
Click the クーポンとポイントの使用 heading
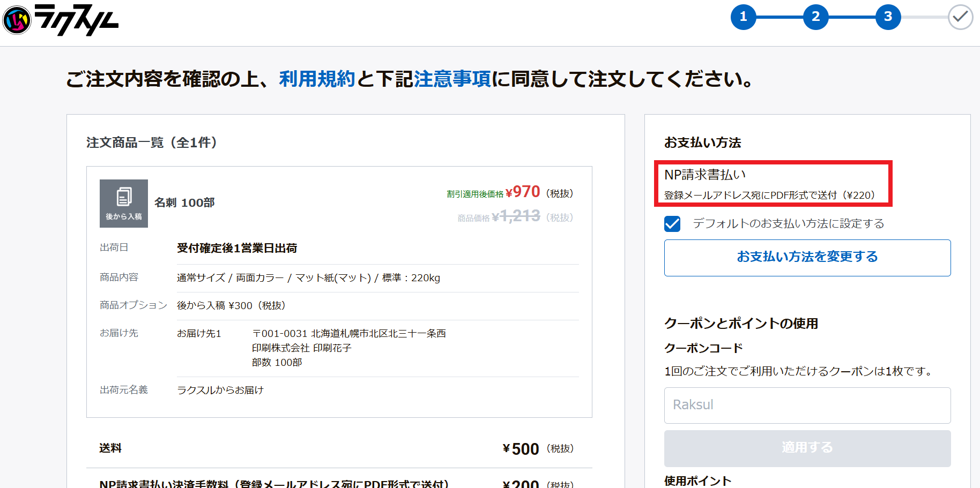[x=741, y=324]
